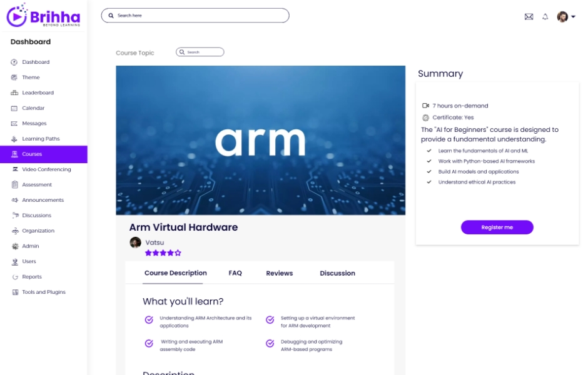Viewport: 588px width, 375px height.
Task: Click 'Certificate: Yes' text
Action: 453,117
